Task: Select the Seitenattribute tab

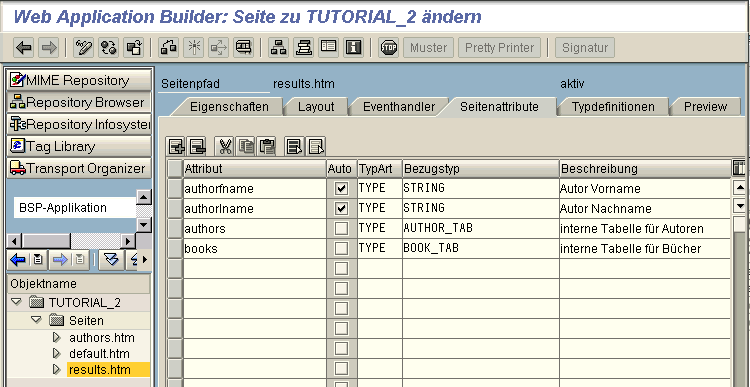Action: (x=499, y=106)
